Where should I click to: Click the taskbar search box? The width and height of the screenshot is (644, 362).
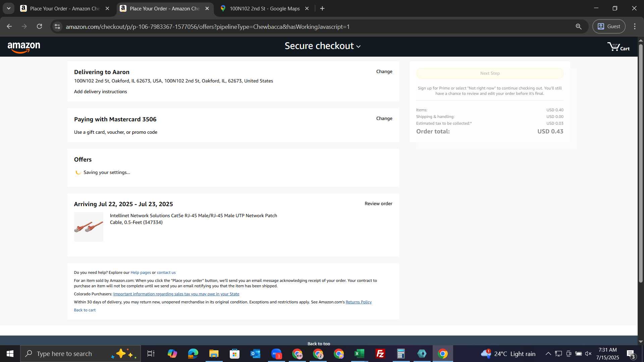coord(80,354)
